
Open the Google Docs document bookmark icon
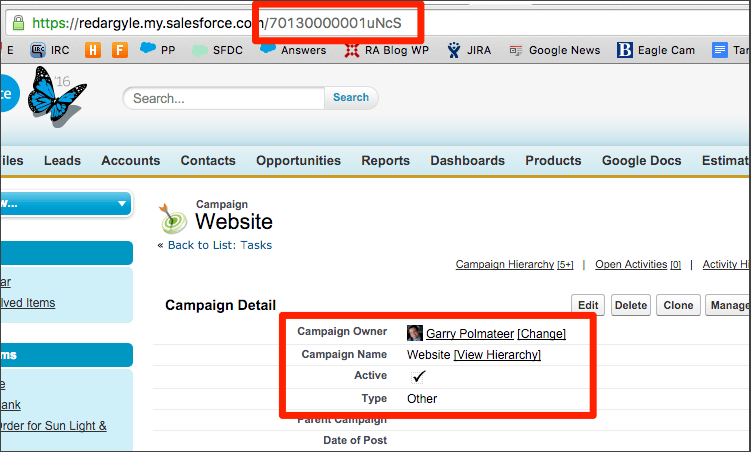(x=719, y=50)
